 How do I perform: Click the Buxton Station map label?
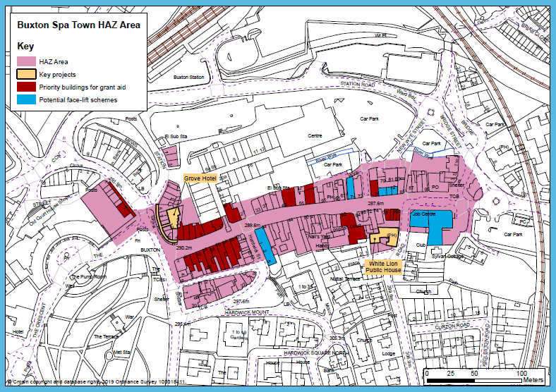[x=188, y=77]
